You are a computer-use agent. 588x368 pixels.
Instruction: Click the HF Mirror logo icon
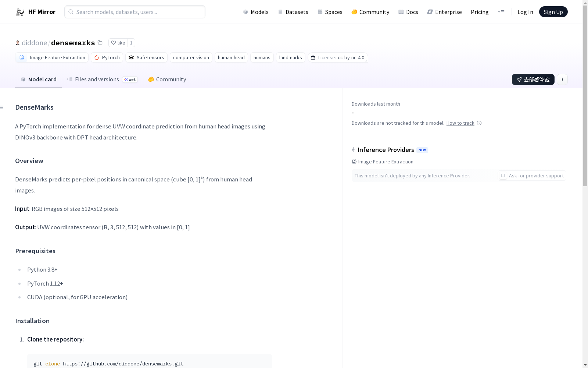20,12
